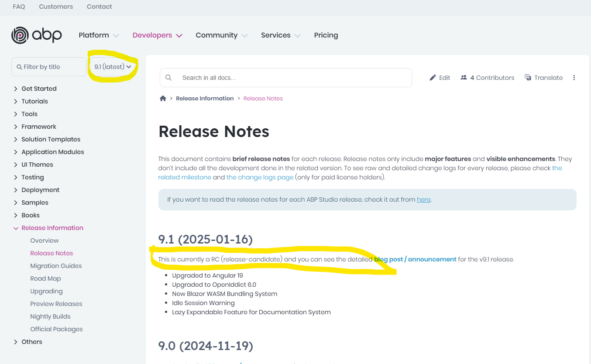The image size is (591, 364).
Task: Expand the Framework tree section
Action: click(16, 127)
